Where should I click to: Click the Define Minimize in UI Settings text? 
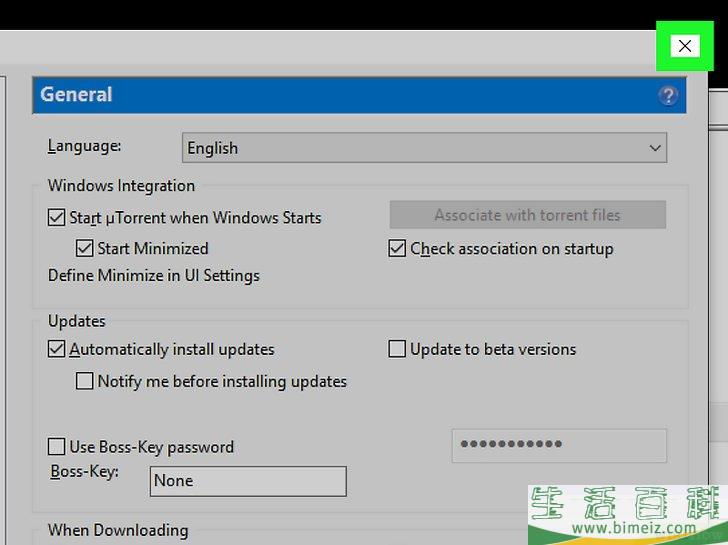click(x=154, y=276)
